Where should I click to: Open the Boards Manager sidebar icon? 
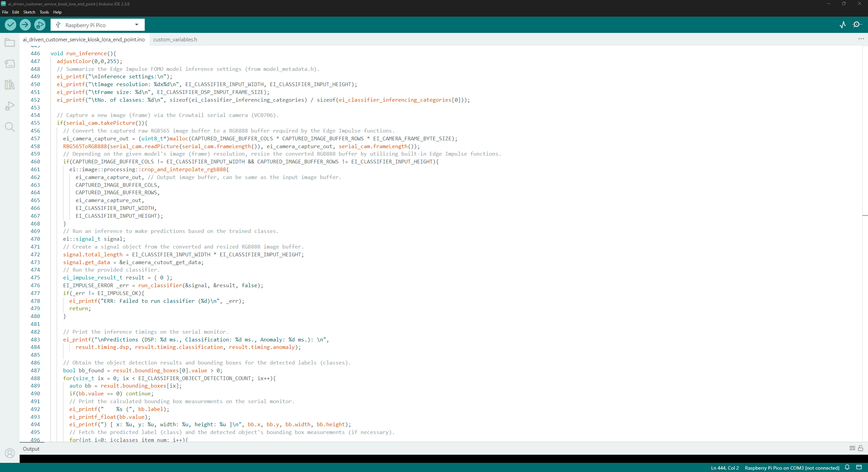10,64
